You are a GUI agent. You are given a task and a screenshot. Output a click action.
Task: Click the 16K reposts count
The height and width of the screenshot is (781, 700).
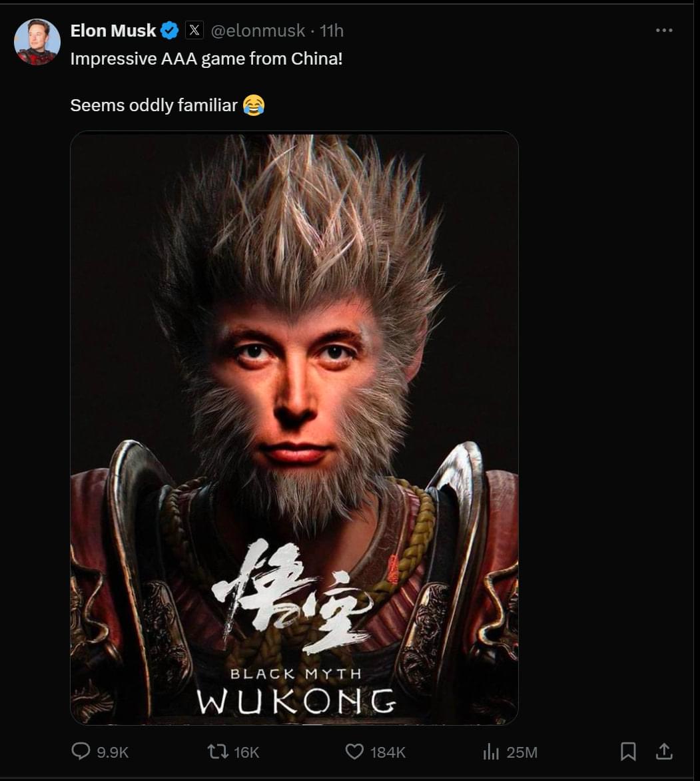pyautogui.click(x=246, y=752)
